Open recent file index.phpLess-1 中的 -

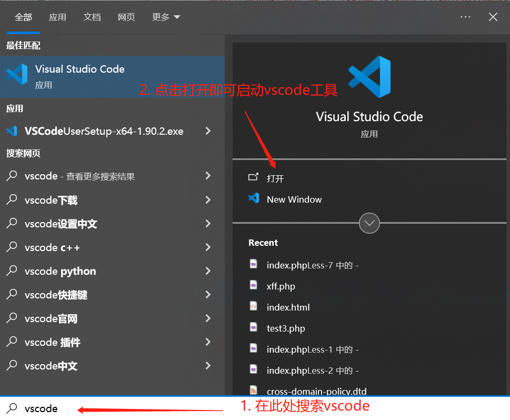313,349
